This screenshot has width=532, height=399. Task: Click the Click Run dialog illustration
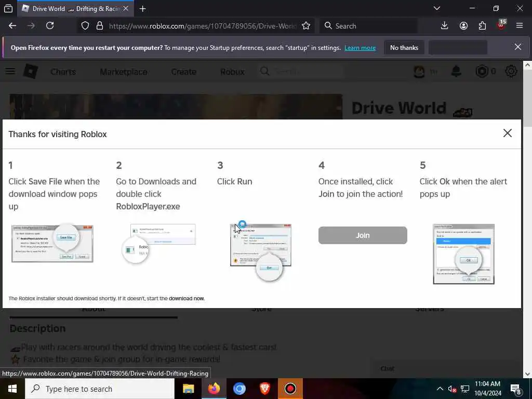coord(261,252)
